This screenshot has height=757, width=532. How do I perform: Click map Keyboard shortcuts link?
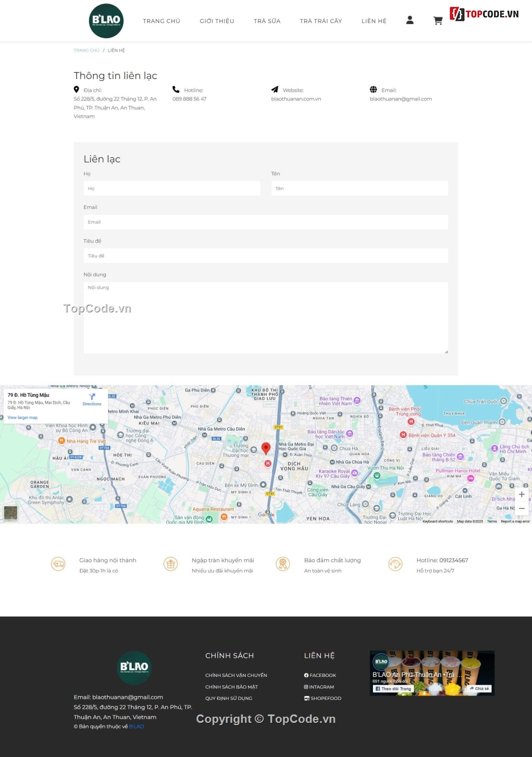438,521
